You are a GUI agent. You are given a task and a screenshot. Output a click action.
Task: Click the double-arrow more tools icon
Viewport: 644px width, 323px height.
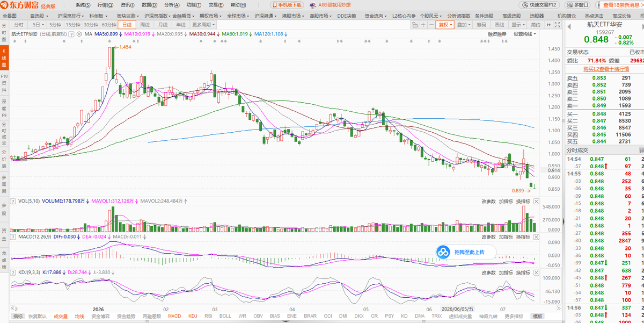pos(548,25)
